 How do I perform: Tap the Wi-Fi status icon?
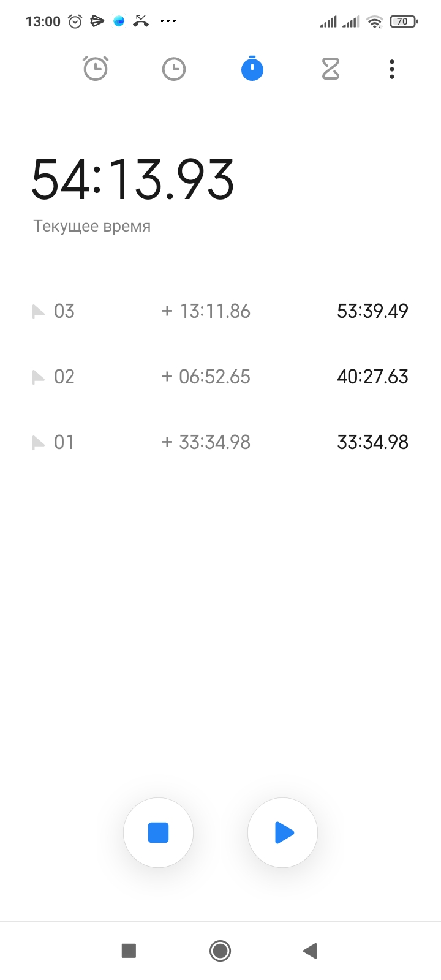374,22
